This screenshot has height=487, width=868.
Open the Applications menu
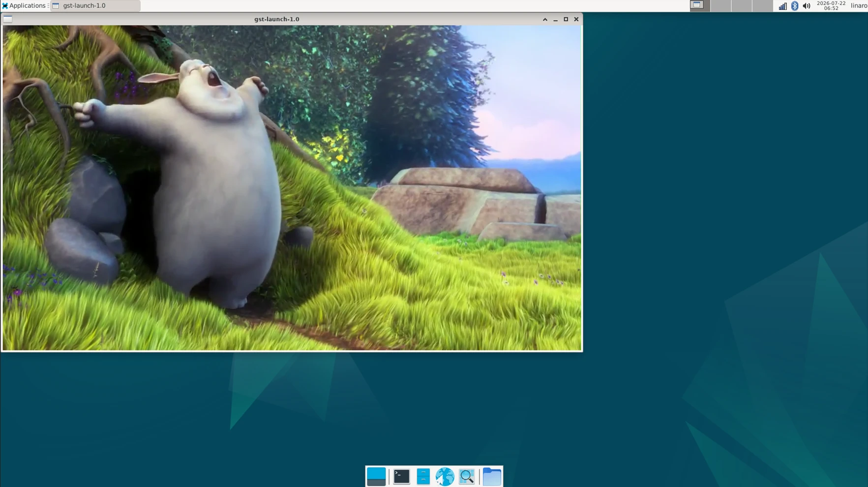point(24,5)
